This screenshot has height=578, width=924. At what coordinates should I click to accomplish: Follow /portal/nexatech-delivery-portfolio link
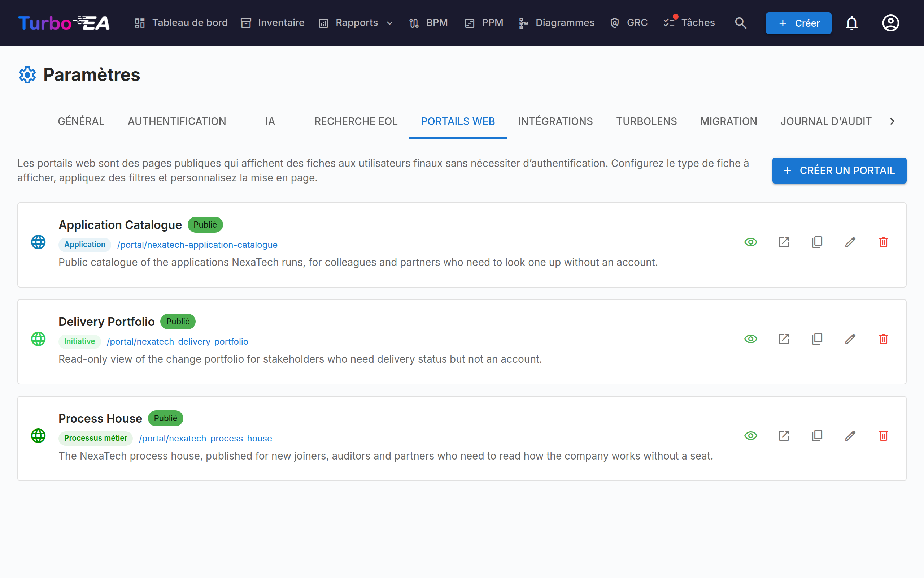(178, 341)
